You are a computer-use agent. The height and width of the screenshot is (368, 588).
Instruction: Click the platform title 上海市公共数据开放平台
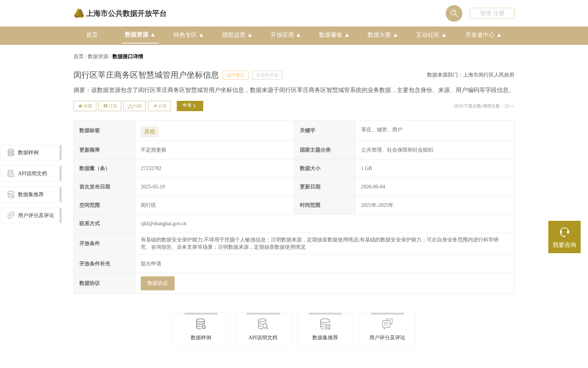[126, 14]
